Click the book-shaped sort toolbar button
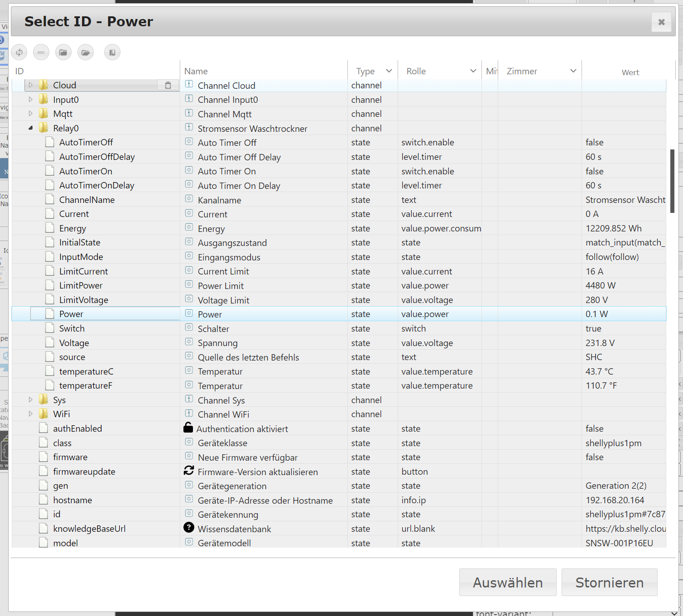This screenshot has height=616, width=683. [112, 53]
